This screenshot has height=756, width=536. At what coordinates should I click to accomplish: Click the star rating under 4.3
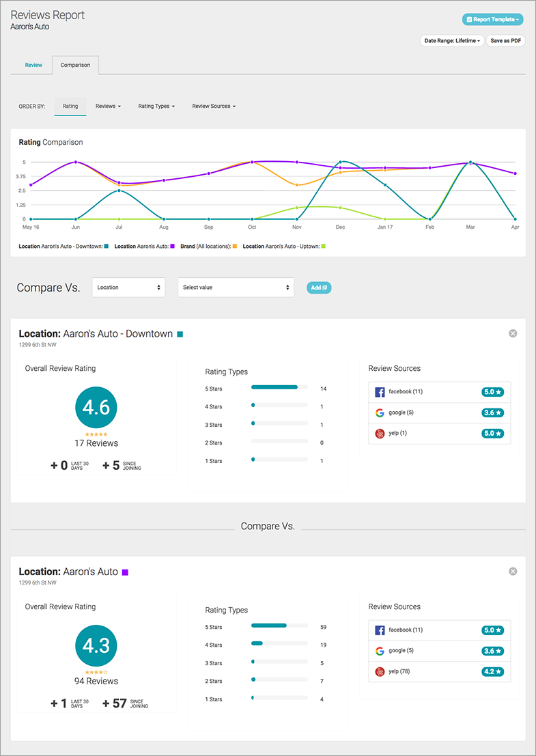pyautogui.click(x=96, y=672)
